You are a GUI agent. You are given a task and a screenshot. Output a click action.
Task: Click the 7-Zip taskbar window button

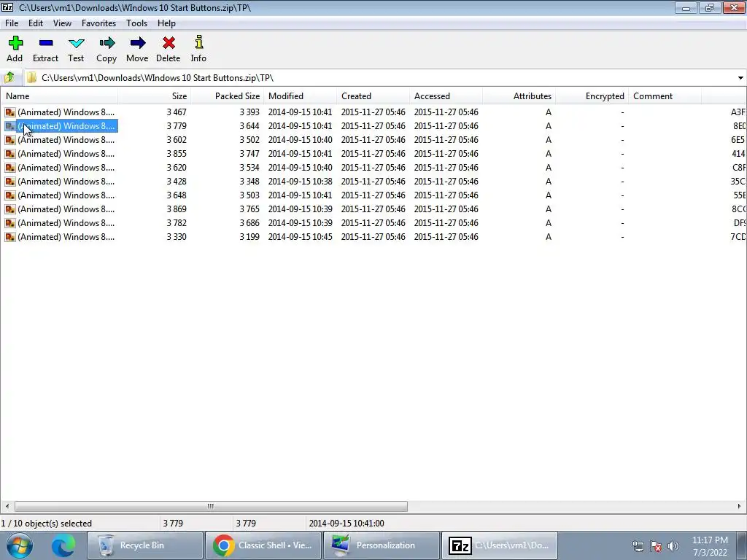499,545
